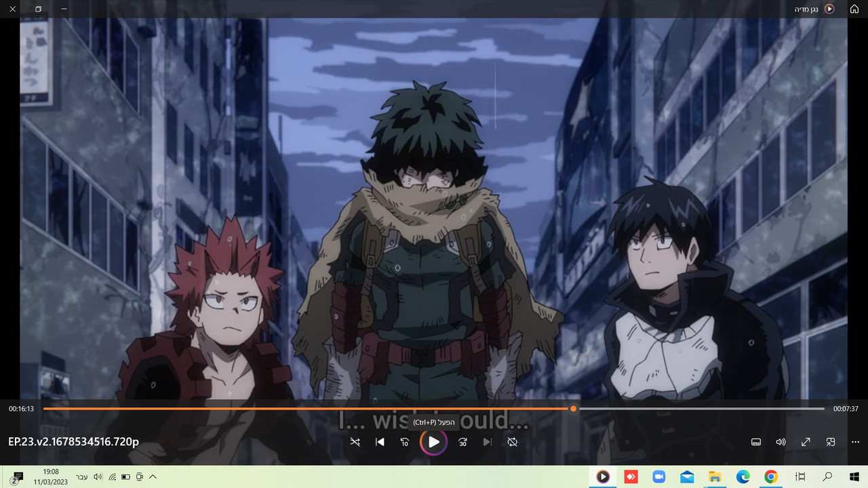Open Zoom from the taskbar
The image size is (868, 488).
click(659, 476)
